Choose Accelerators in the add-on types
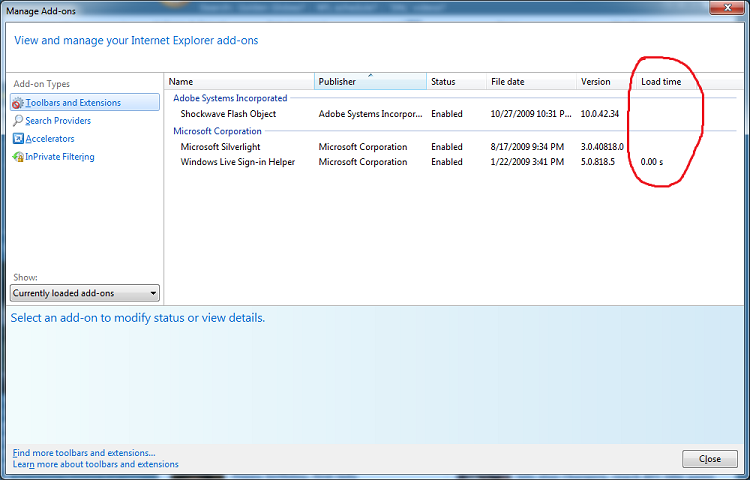The image size is (756, 480). coord(50,139)
